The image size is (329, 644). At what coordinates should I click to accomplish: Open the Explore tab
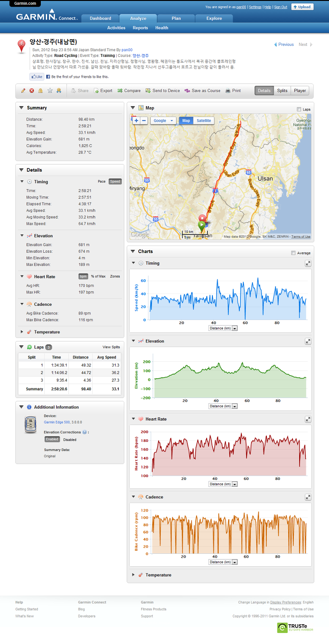coord(214,18)
